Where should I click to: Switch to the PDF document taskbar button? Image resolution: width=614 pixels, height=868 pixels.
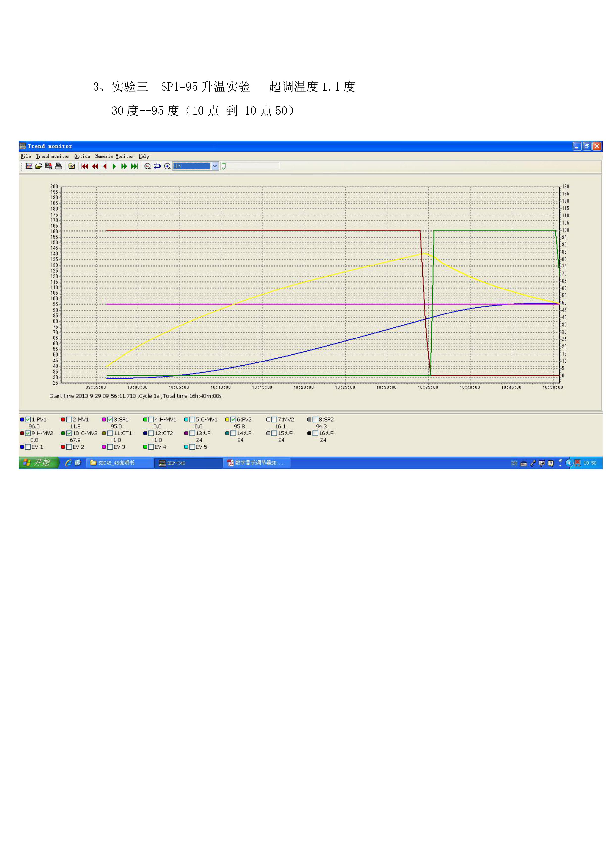[x=257, y=463]
